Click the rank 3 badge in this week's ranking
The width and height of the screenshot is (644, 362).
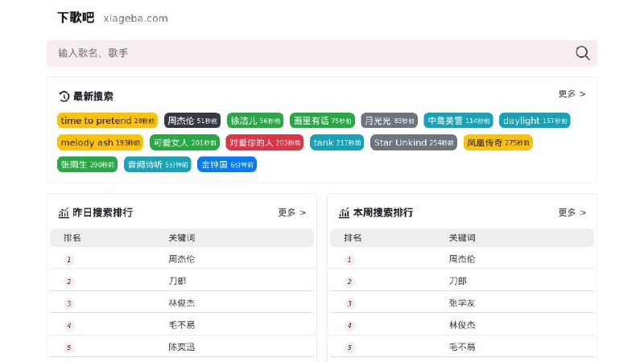click(x=349, y=304)
